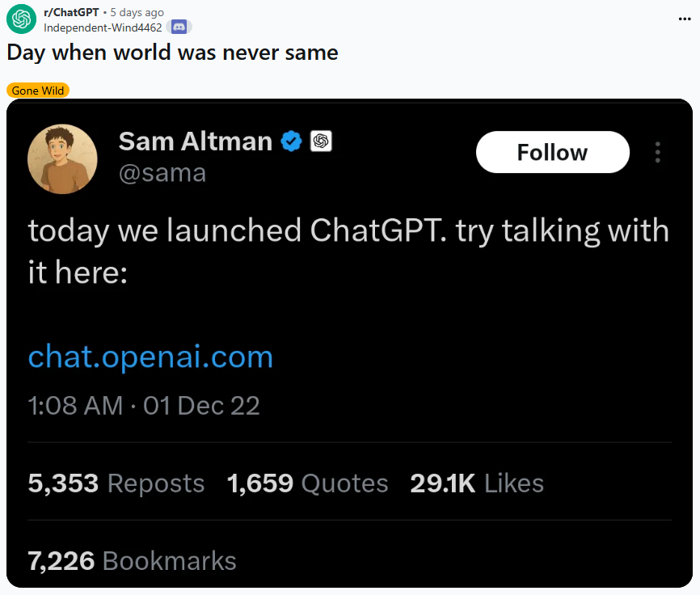Click Sam Altman's profile picture
Screen dimensions: 700x595
click(63, 159)
